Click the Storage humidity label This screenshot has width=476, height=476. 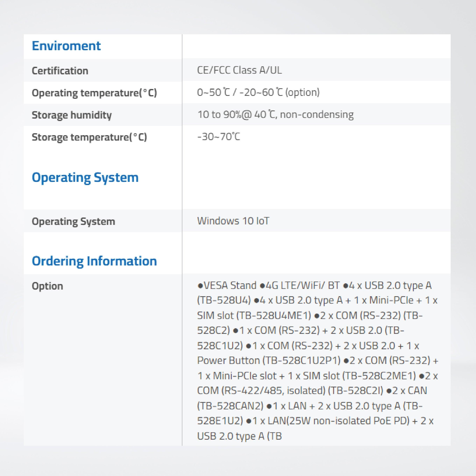click(72, 115)
